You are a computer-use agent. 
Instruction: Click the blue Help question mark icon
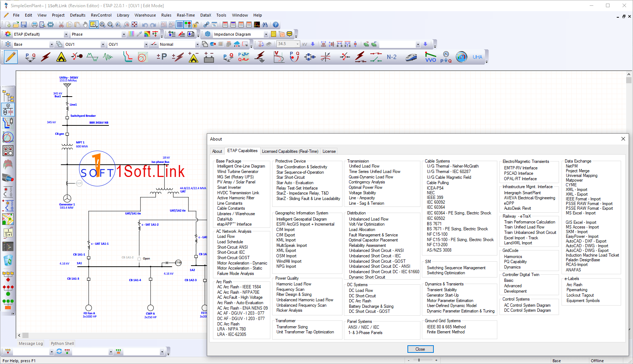(x=276, y=25)
